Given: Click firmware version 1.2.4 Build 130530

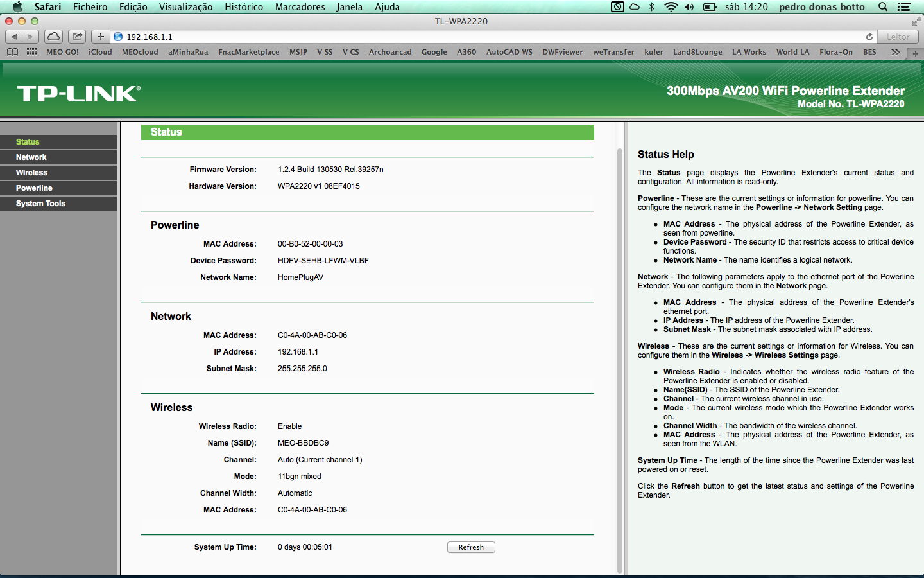Looking at the screenshot, I should click(x=330, y=170).
